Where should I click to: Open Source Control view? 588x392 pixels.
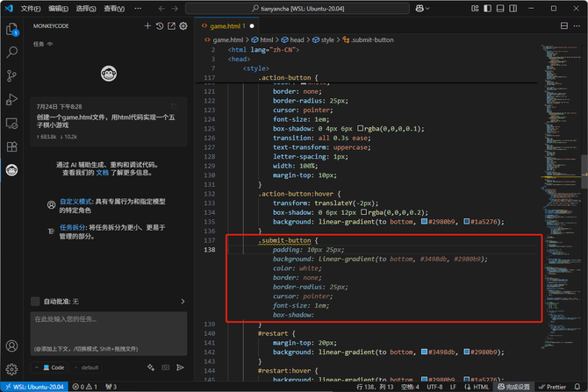[12, 76]
